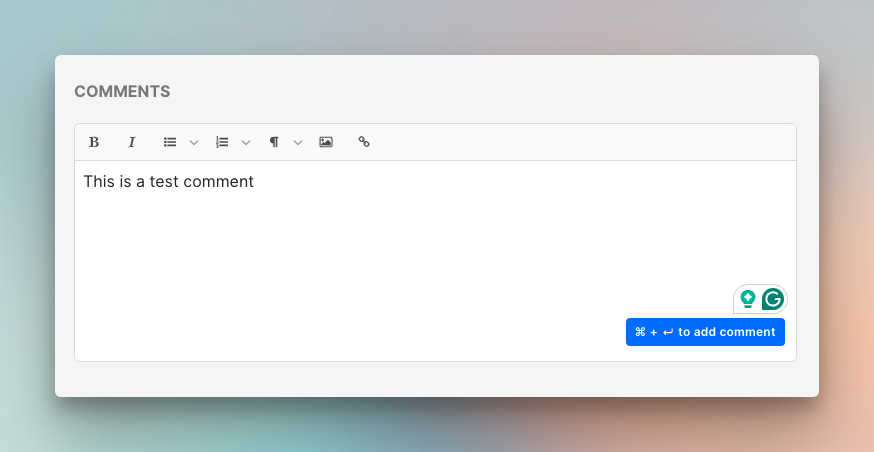Click Grammarly's green lightbulb suggestions icon
Screen dimensions: 874x452
748,299
